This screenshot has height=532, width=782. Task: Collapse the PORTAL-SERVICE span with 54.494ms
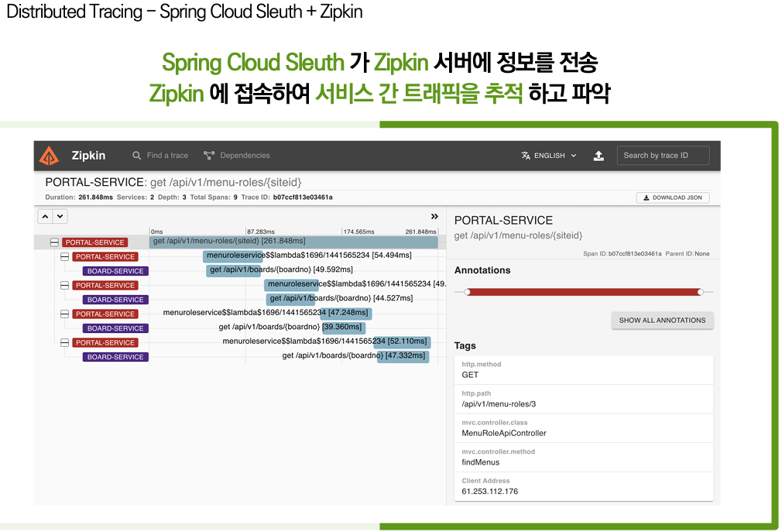point(64,257)
